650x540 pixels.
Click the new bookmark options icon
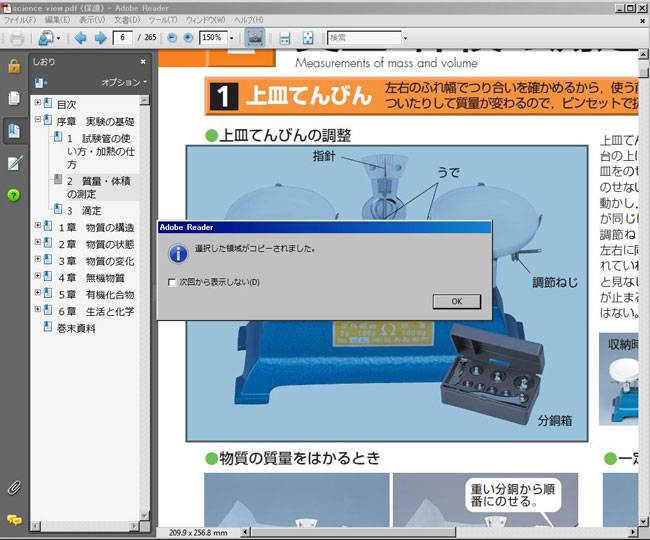pyautogui.click(x=40, y=83)
